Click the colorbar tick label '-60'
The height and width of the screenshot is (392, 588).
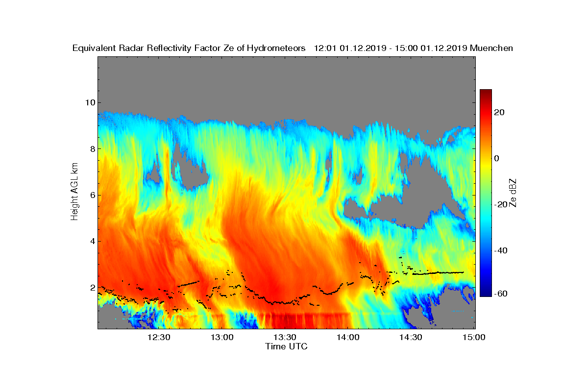point(501,294)
